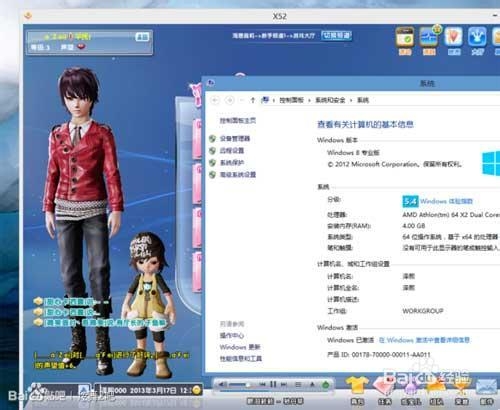500x410 pixels.
Task: Click the chat channel arrow button beside input
Action: tap(84, 390)
